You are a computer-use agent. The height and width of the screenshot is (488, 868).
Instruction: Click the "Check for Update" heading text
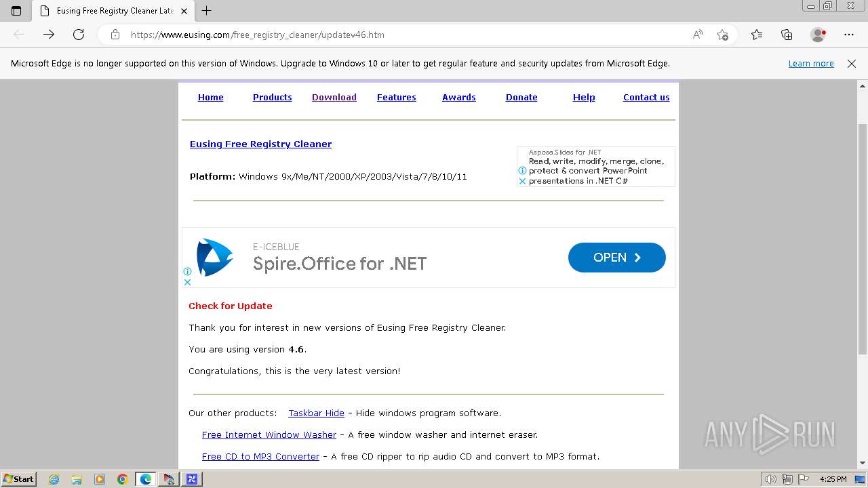point(231,306)
